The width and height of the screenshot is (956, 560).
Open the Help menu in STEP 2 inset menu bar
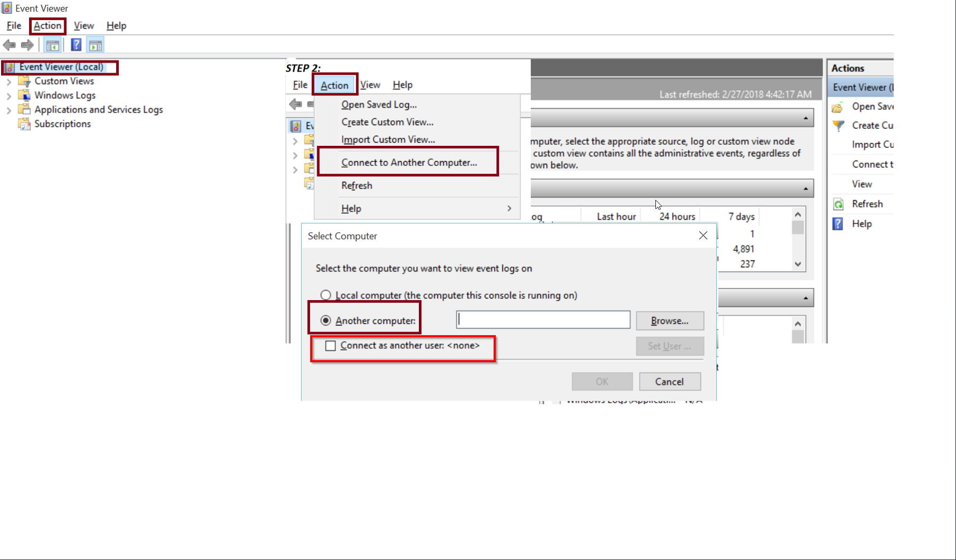pos(402,85)
